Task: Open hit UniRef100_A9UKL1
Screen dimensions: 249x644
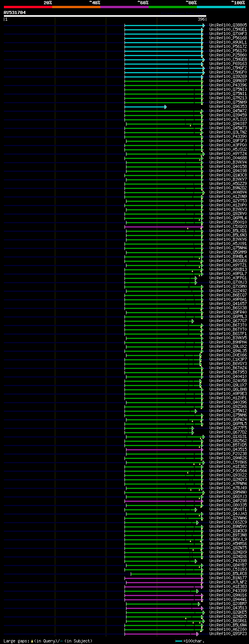Action: coord(228,42)
